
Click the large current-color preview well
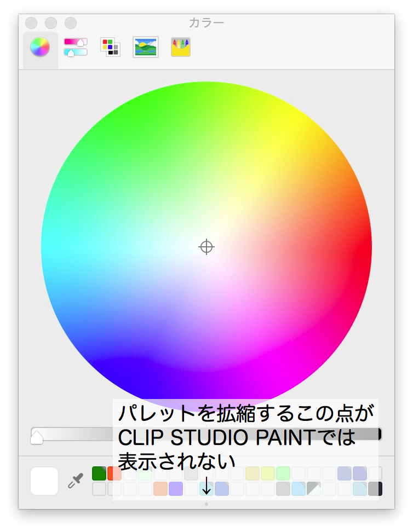44,481
